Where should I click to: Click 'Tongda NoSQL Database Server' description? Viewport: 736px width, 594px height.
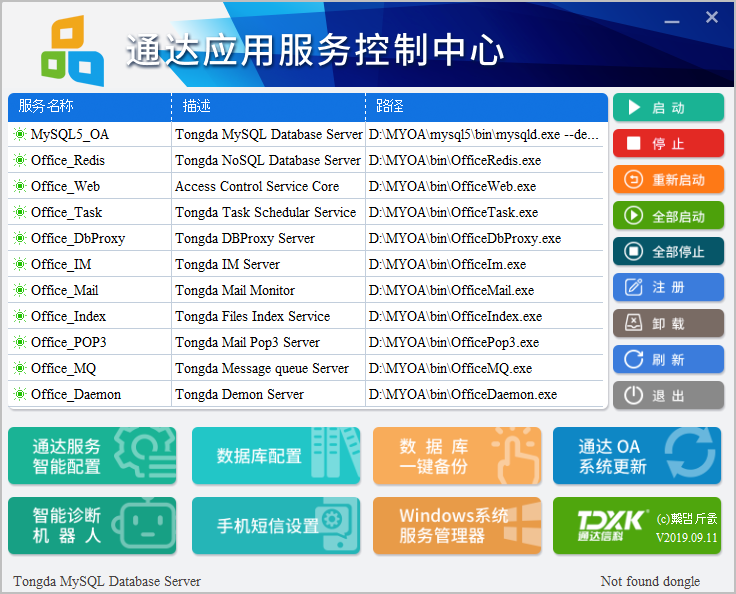point(268,161)
